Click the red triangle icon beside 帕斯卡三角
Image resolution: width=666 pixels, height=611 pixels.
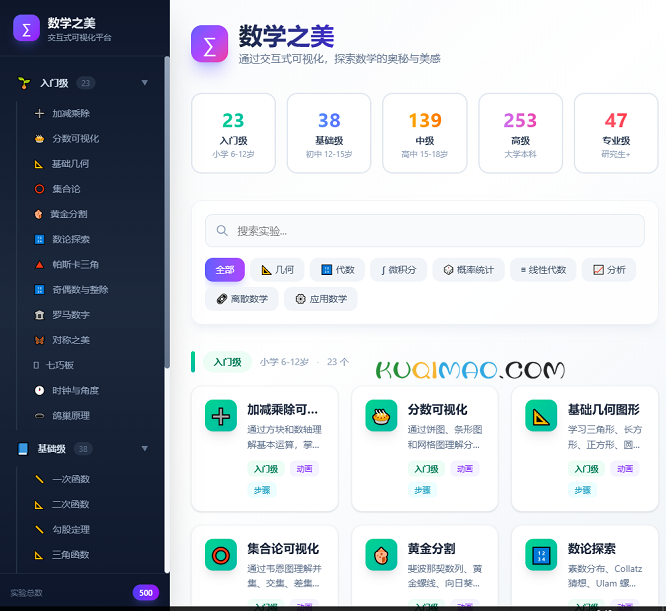click(x=39, y=265)
